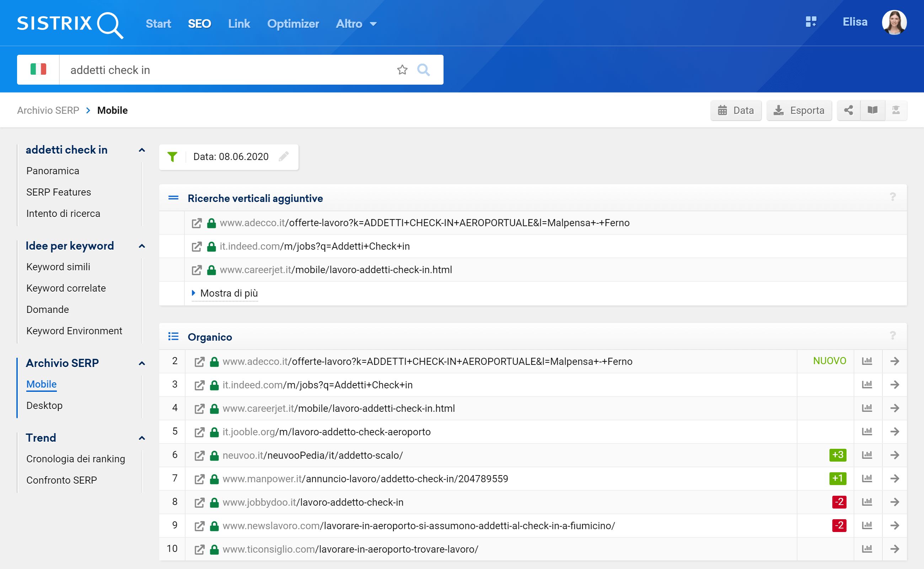
Task: Click the Data button
Action: pos(736,110)
